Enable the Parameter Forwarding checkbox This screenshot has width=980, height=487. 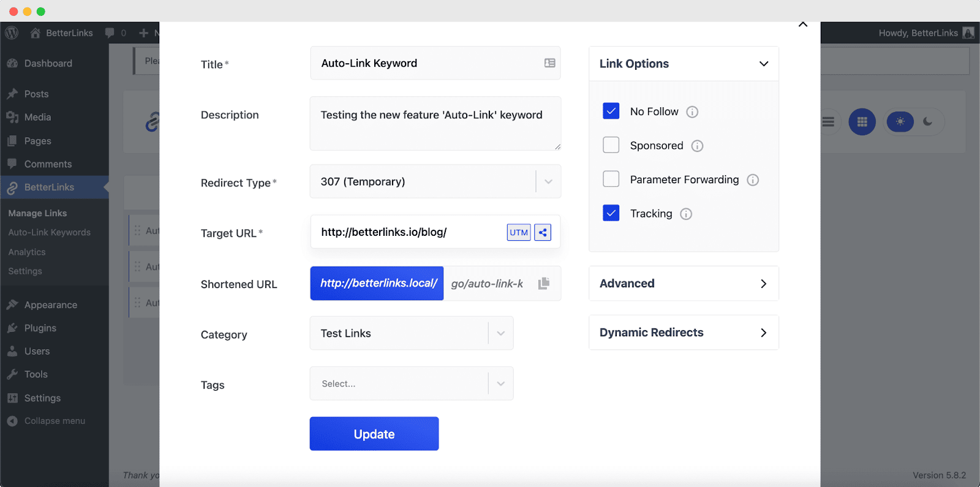[x=611, y=179]
